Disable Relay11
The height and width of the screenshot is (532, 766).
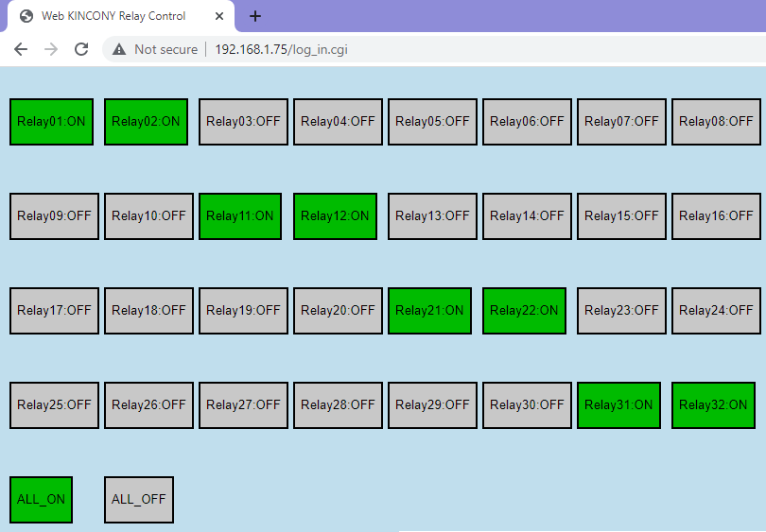(240, 216)
